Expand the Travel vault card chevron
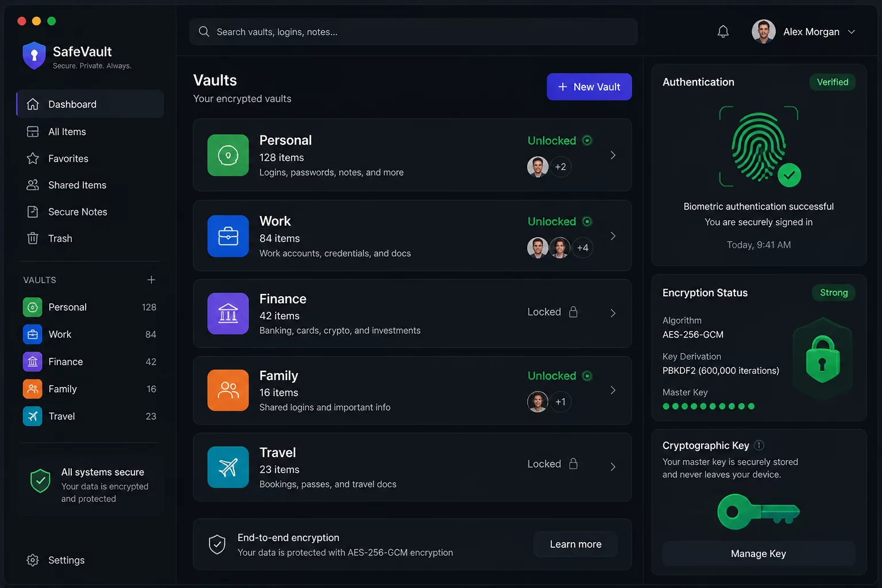The image size is (882, 588). (x=613, y=467)
